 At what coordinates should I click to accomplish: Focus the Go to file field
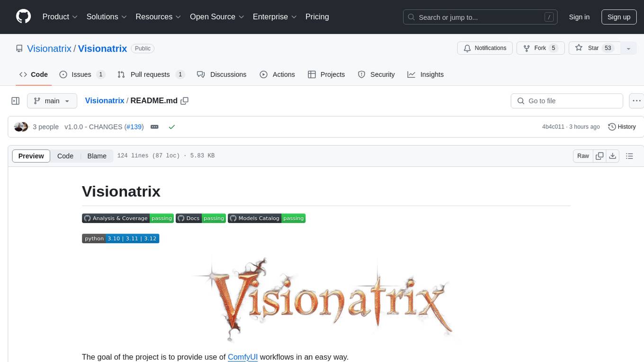coord(567,101)
